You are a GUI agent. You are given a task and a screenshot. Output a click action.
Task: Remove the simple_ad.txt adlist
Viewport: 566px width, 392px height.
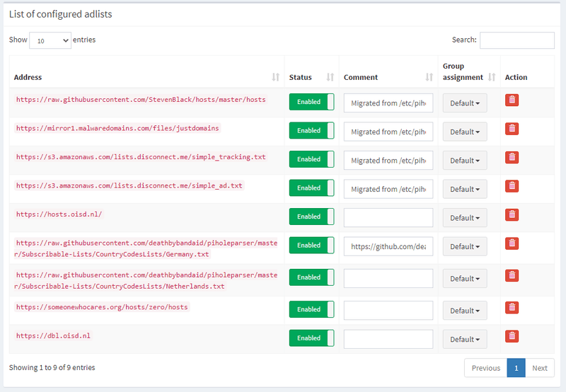pos(512,186)
